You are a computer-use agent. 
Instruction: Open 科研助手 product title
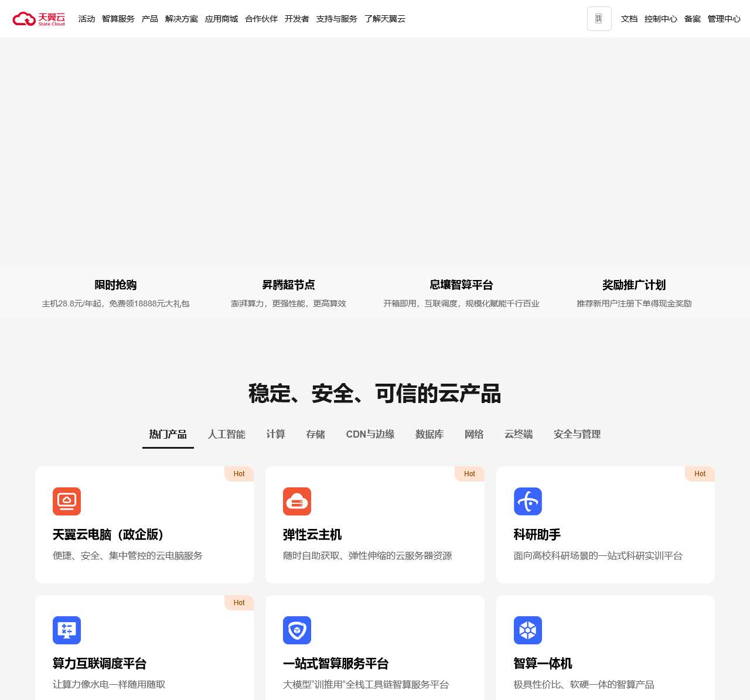537,535
